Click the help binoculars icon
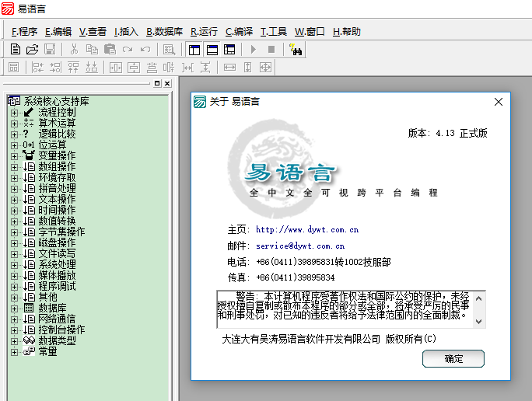This screenshot has width=532, height=401. point(296,50)
